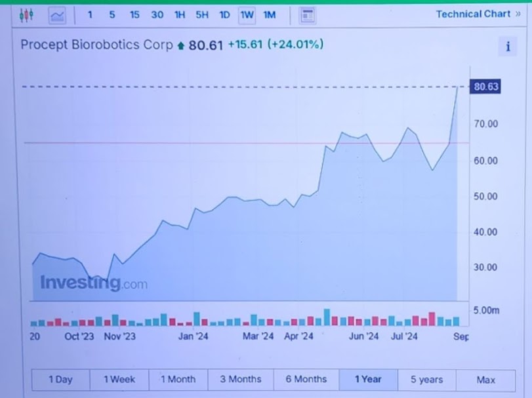Switch to 5 years range

click(427, 380)
